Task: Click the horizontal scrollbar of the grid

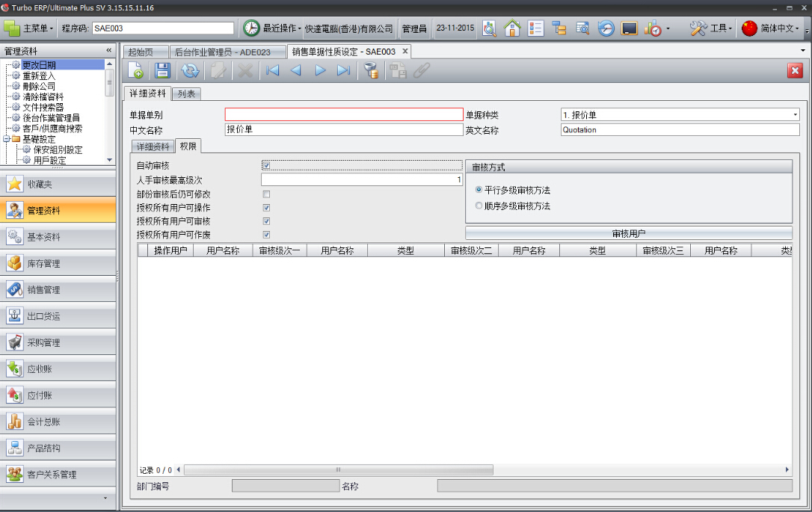Action: 339,470
